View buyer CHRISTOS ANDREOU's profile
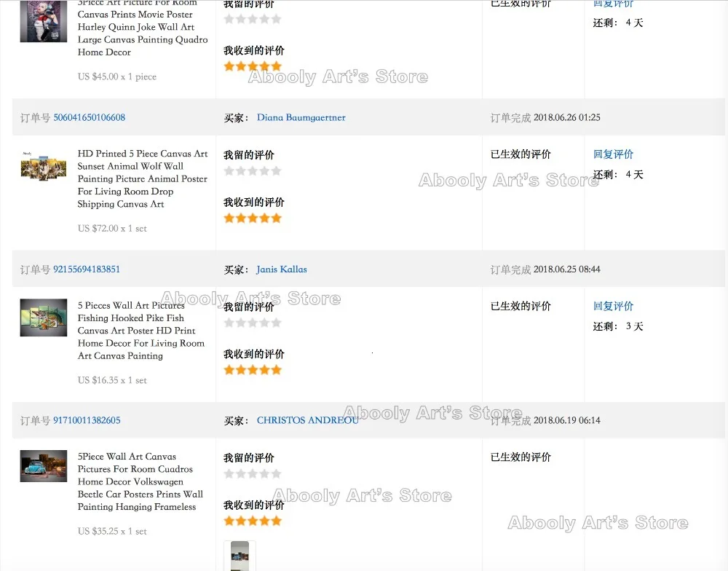728x571 pixels. pos(307,420)
